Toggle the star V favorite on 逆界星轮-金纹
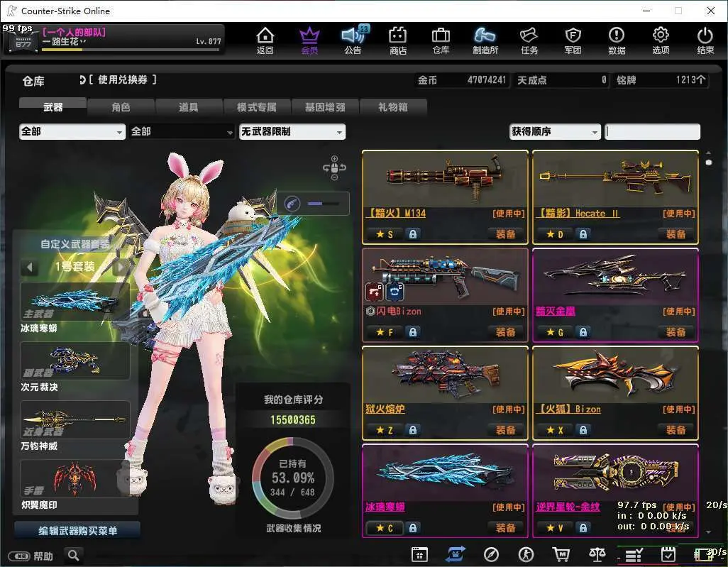The height and width of the screenshot is (567, 728). click(x=556, y=528)
